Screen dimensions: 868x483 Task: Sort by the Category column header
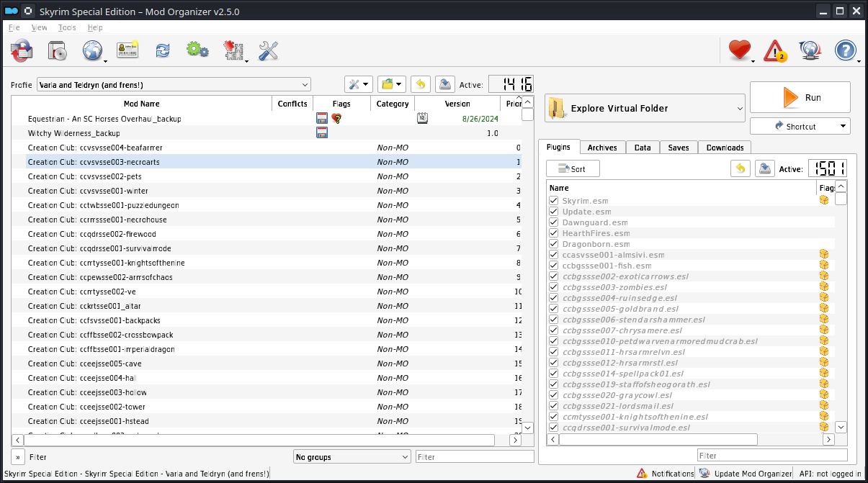click(393, 104)
